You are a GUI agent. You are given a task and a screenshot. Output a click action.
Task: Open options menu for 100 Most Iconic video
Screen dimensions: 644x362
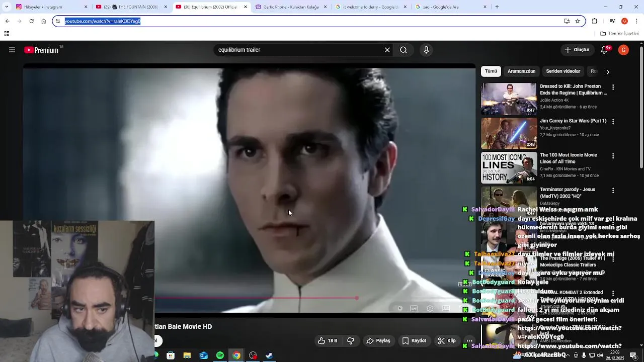coord(613,156)
